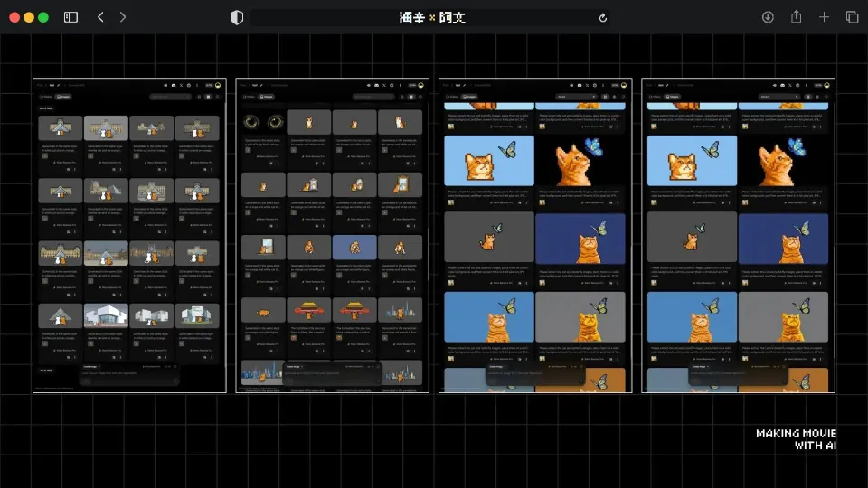Image resolution: width=868 pixels, height=488 pixels.
Task: Toggle the grid view button in the second panel
Action: point(402,96)
